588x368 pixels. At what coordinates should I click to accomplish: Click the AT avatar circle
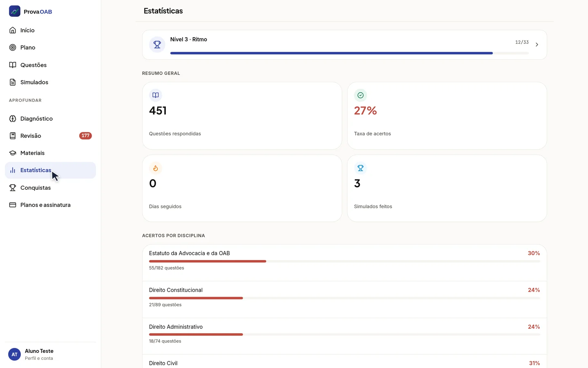click(x=14, y=355)
